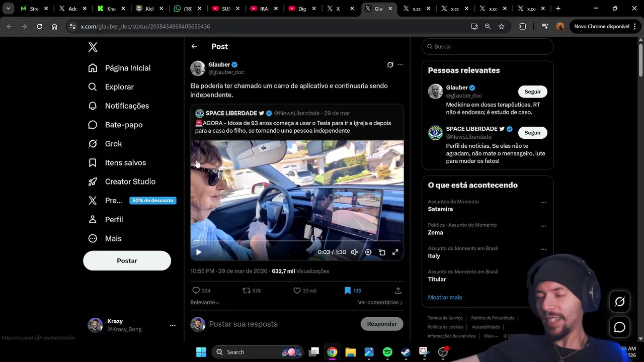Toggle picture-in-picture for video

point(382,252)
